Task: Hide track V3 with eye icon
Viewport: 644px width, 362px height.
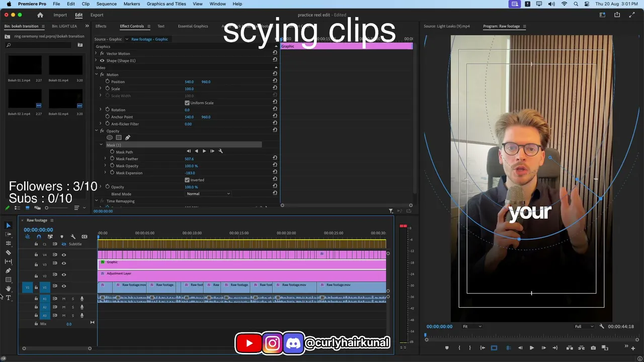Action: pyautogui.click(x=63, y=263)
